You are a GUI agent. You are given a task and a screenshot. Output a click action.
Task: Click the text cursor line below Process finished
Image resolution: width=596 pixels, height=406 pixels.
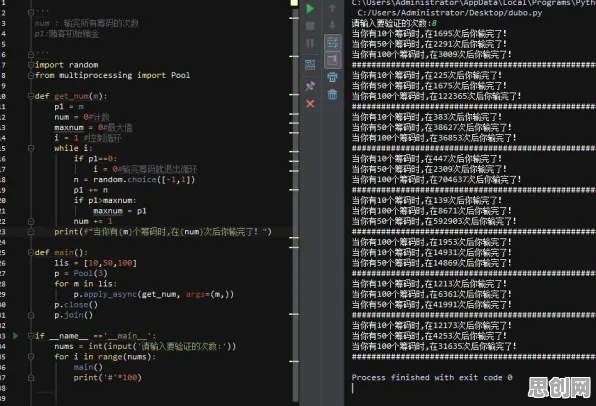(x=353, y=388)
